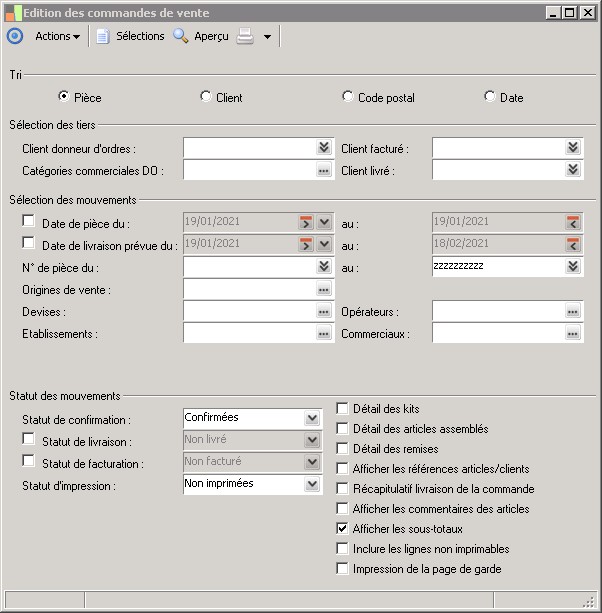This screenshot has width=602, height=613.
Task: Choose Code postal sort option
Action: [348, 96]
